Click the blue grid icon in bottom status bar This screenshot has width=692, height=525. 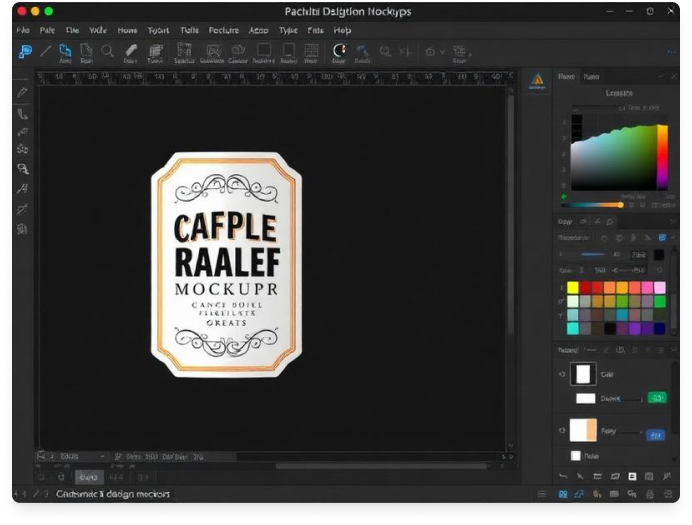tap(562, 494)
